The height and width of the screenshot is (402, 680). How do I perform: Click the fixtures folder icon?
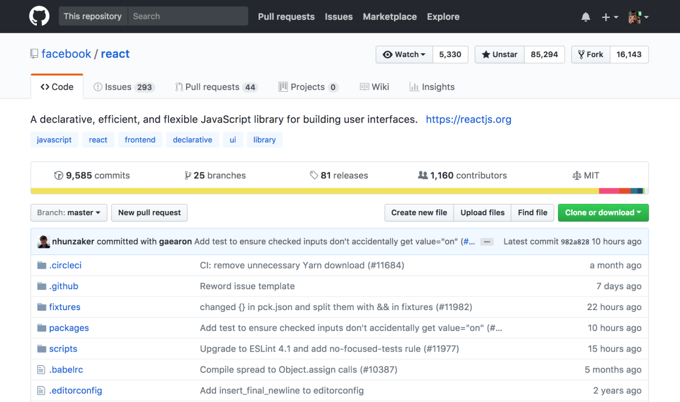pyautogui.click(x=42, y=307)
